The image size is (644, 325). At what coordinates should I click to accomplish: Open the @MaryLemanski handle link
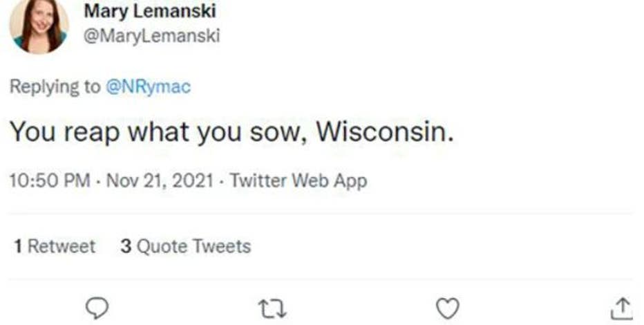pos(151,36)
